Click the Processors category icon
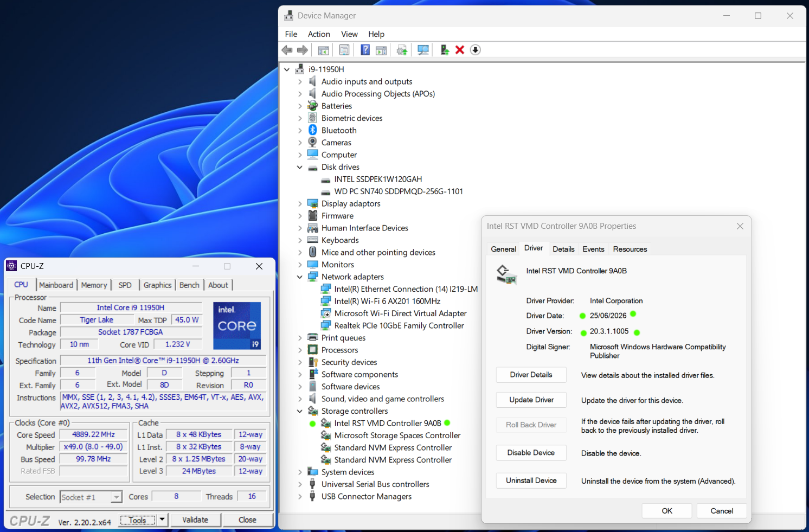Image resolution: width=809 pixels, height=532 pixels. click(x=313, y=350)
